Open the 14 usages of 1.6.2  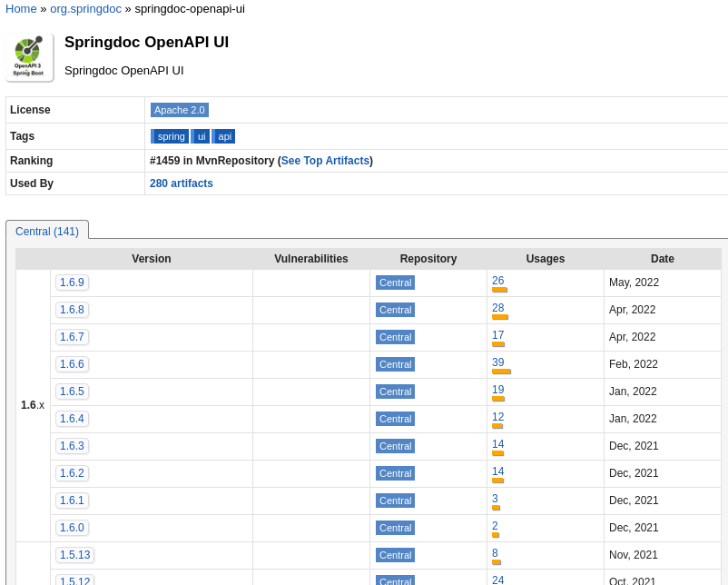[497, 471]
